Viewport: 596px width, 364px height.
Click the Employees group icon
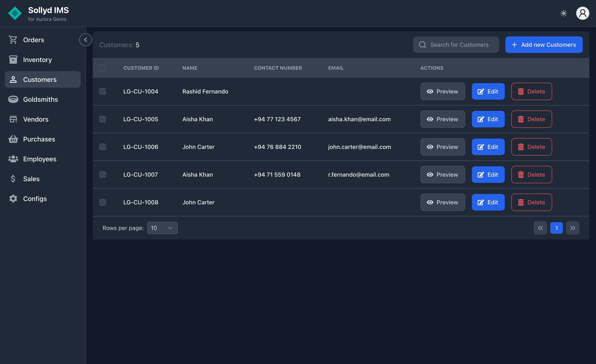tap(13, 159)
